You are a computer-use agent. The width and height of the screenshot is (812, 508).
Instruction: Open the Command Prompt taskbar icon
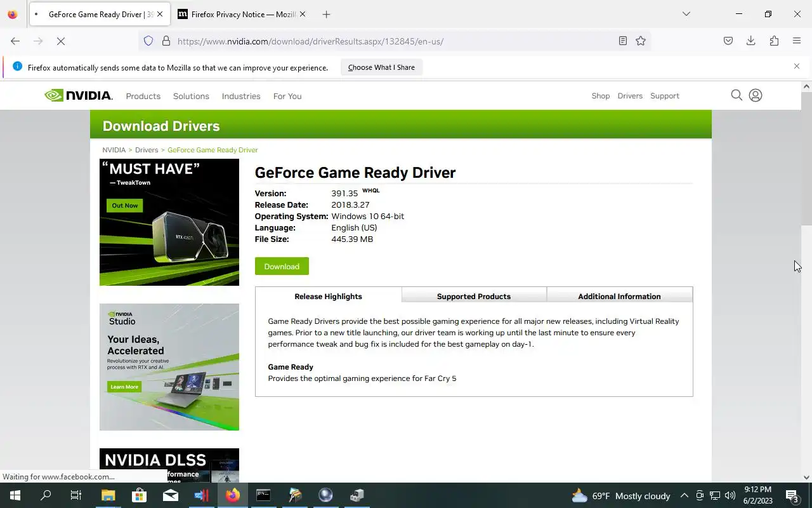(263, 495)
